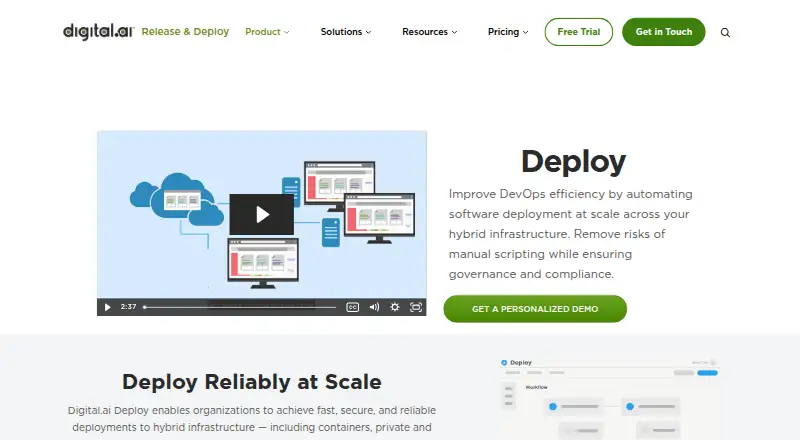Open the search magnifier icon
Screen dimensions: 800x440
click(725, 33)
